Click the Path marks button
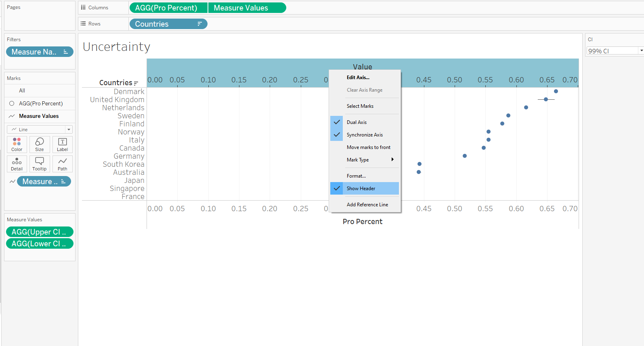This screenshot has height=346, width=644. tap(63, 164)
